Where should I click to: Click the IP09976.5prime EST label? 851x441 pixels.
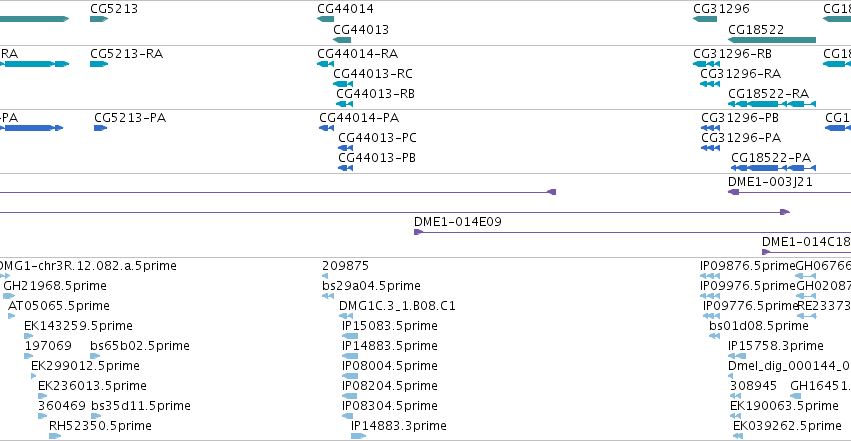pos(747,286)
